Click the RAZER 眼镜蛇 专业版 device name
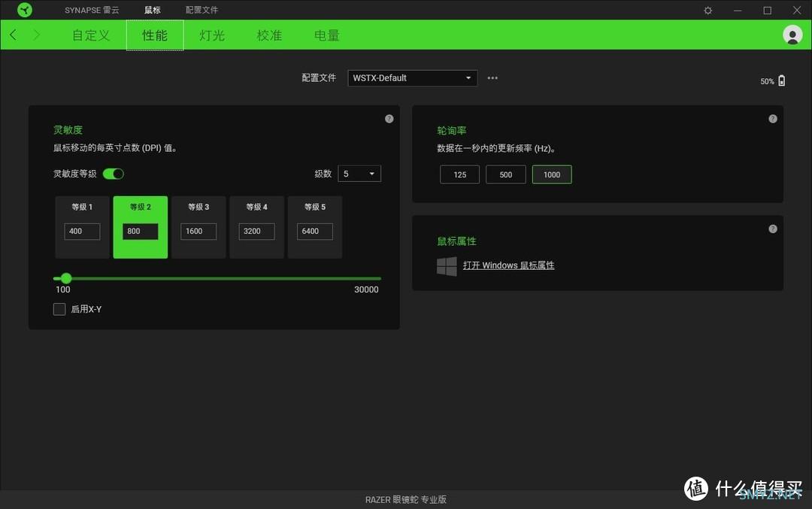 [x=405, y=500]
